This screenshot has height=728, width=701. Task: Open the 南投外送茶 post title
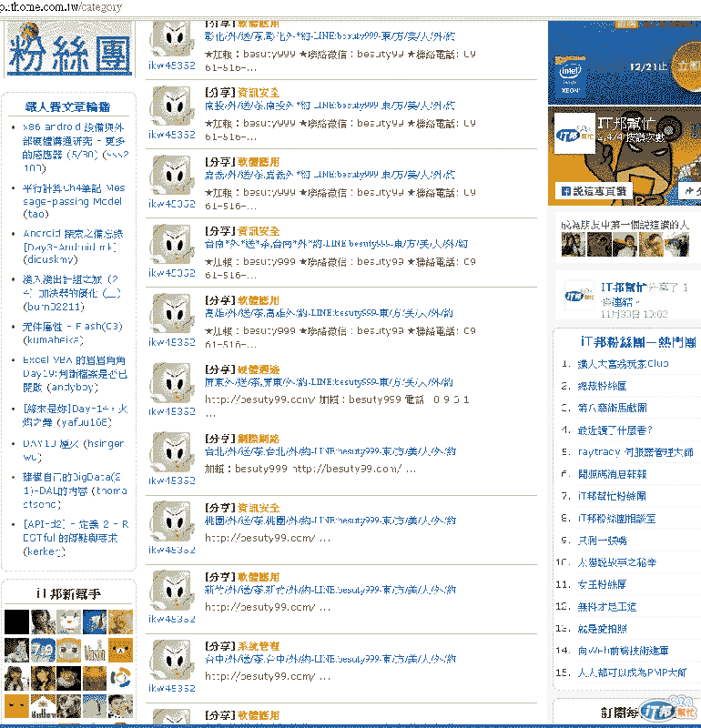pyautogui.click(x=330, y=106)
